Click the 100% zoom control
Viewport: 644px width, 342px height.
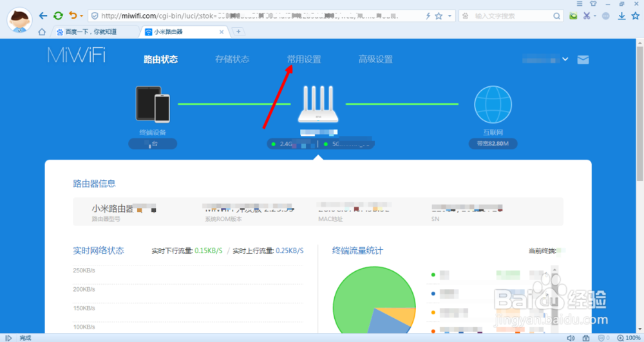(x=629, y=338)
